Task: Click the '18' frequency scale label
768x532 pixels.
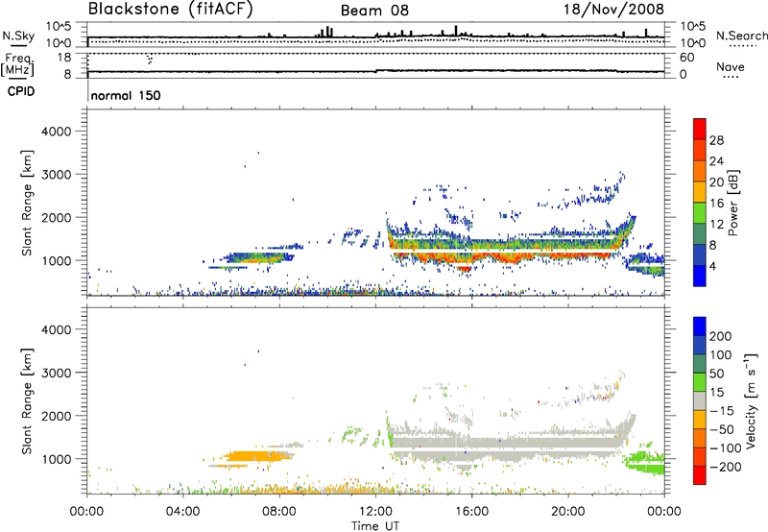Action: [x=63, y=58]
